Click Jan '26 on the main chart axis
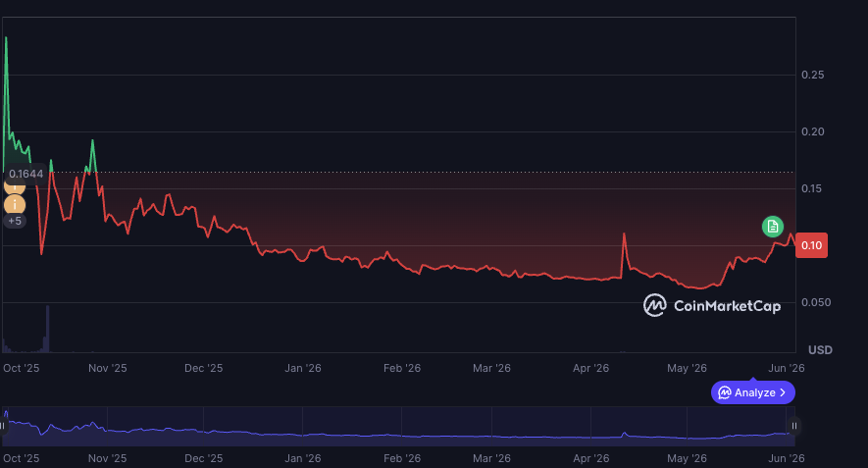 [303, 368]
